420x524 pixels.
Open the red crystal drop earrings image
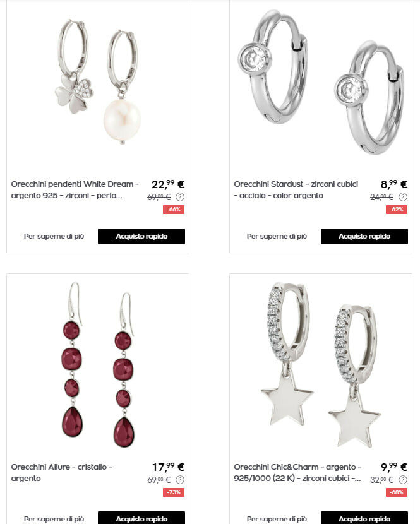(x=98, y=365)
